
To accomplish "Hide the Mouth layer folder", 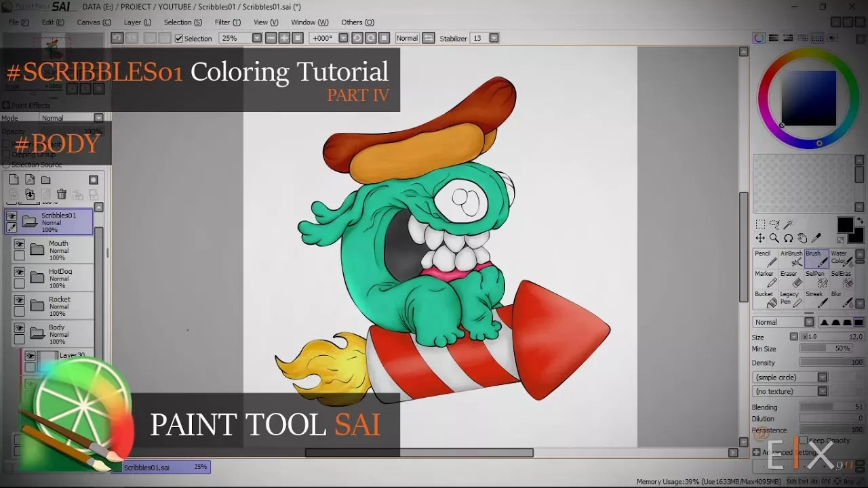I will [x=20, y=245].
